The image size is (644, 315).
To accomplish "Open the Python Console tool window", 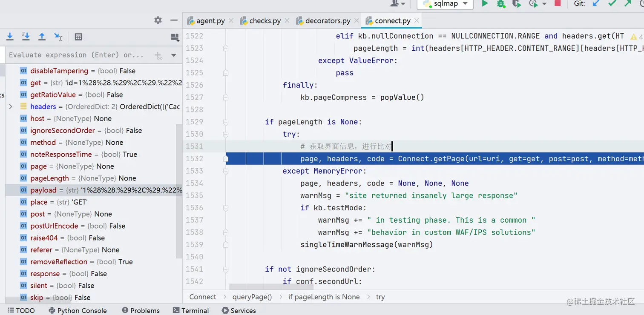I will pos(77,310).
